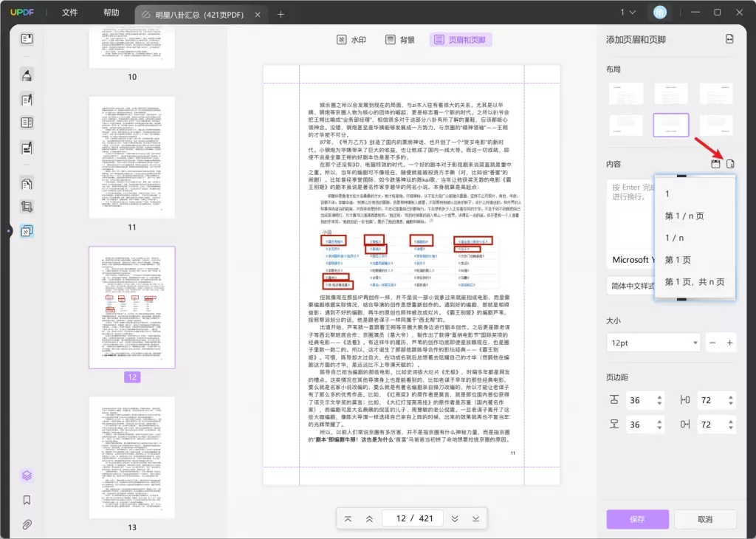Open the crop pages tool
The image size is (756, 539).
click(27, 207)
